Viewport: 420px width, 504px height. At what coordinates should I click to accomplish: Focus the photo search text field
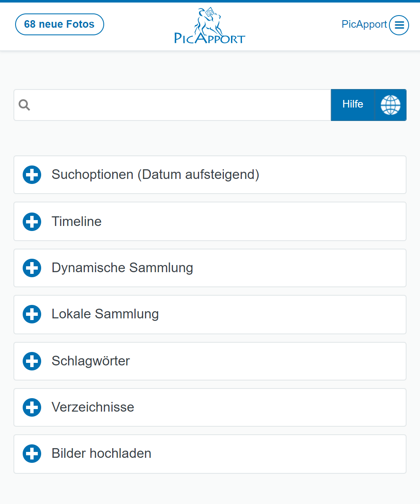click(181, 105)
